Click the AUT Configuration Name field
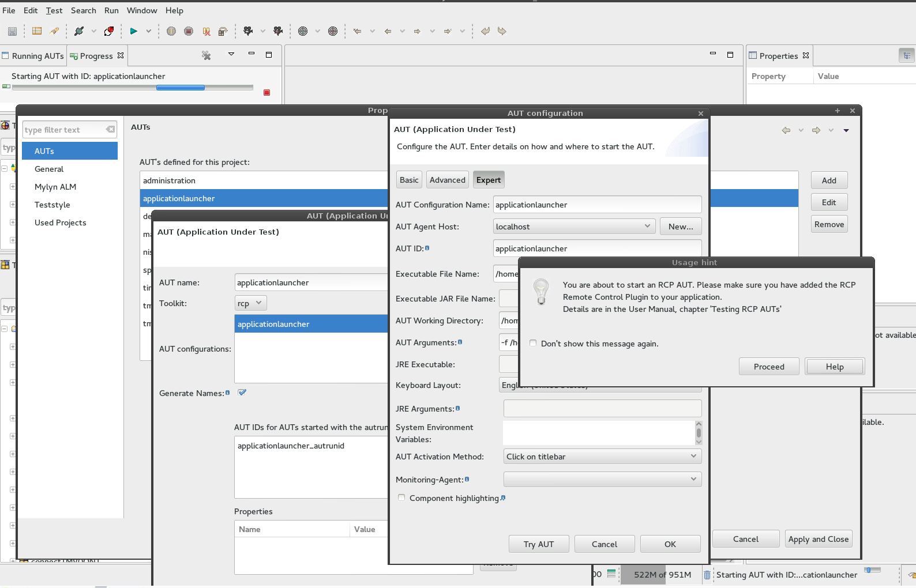The width and height of the screenshot is (916, 588). coord(597,205)
